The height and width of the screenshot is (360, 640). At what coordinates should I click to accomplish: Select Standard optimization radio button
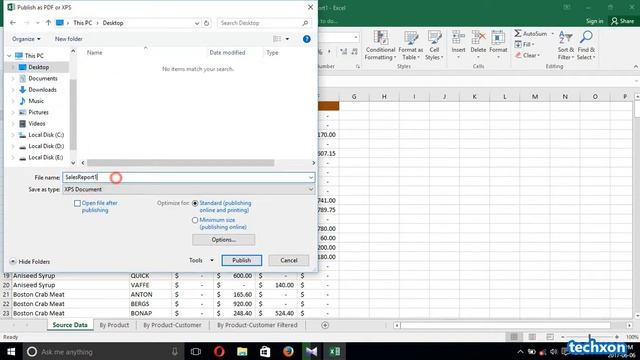point(195,203)
